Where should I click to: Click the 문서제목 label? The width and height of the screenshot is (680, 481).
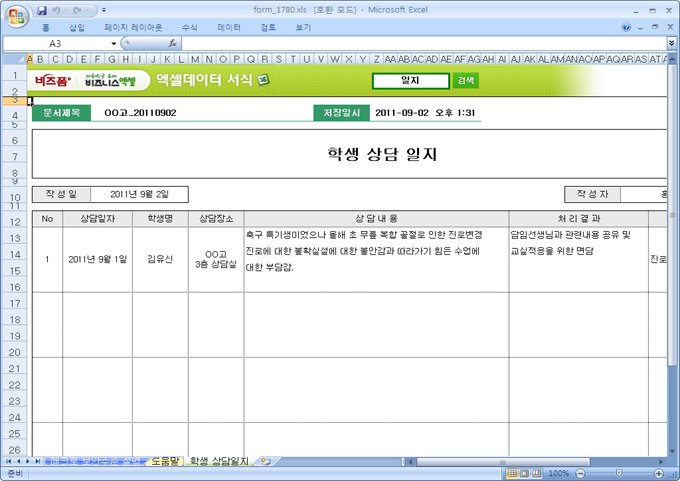click(x=61, y=113)
